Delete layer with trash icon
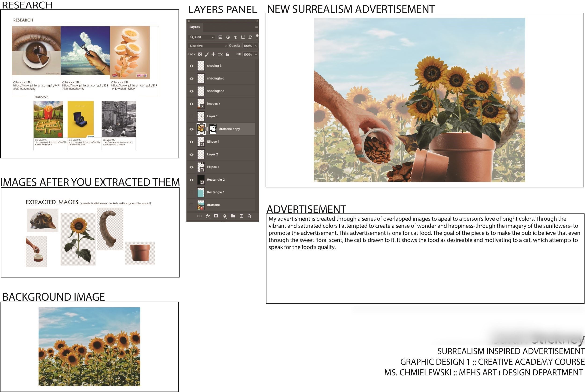 [249, 216]
